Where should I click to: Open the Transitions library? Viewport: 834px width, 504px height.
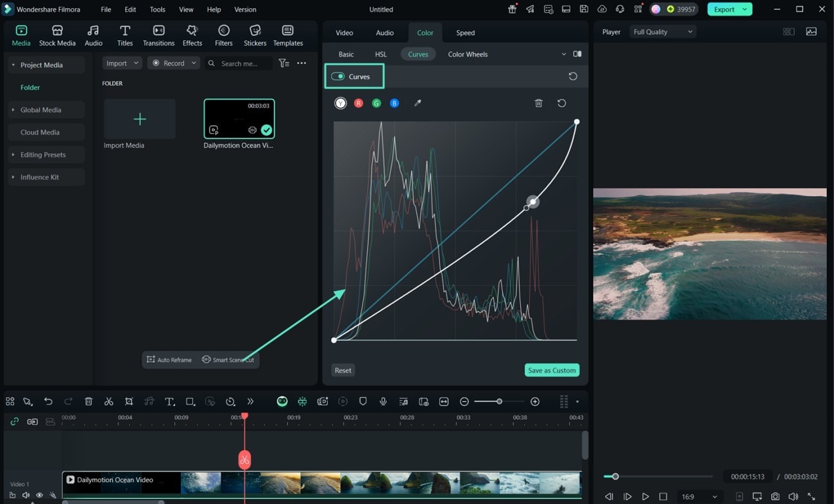(x=158, y=36)
